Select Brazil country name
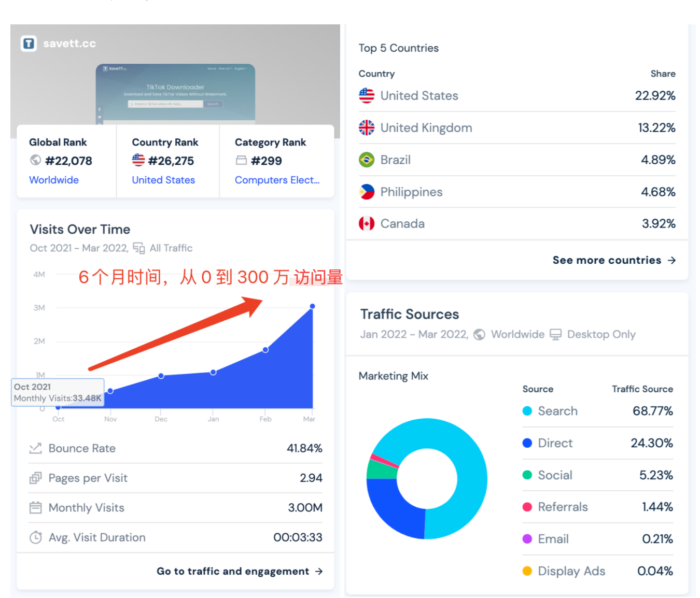The height and width of the screenshot is (598, 700). tap(396, 160)
